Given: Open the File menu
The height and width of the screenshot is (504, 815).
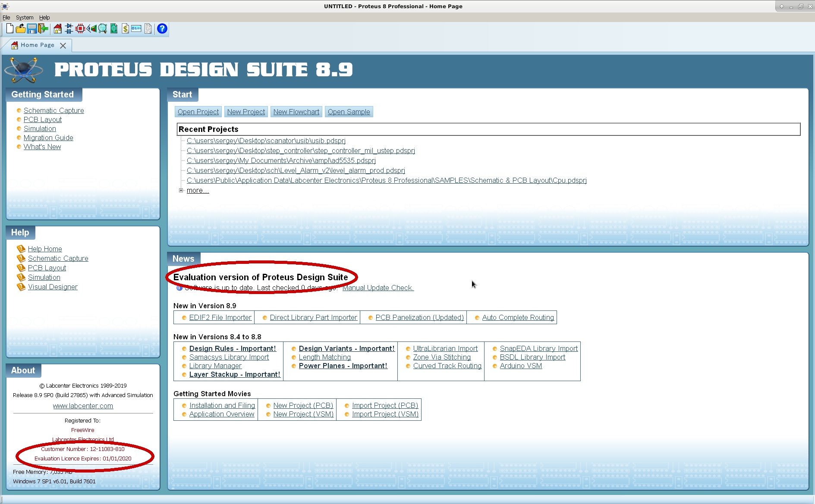Looking at the screenshot, I should point(6,18).
